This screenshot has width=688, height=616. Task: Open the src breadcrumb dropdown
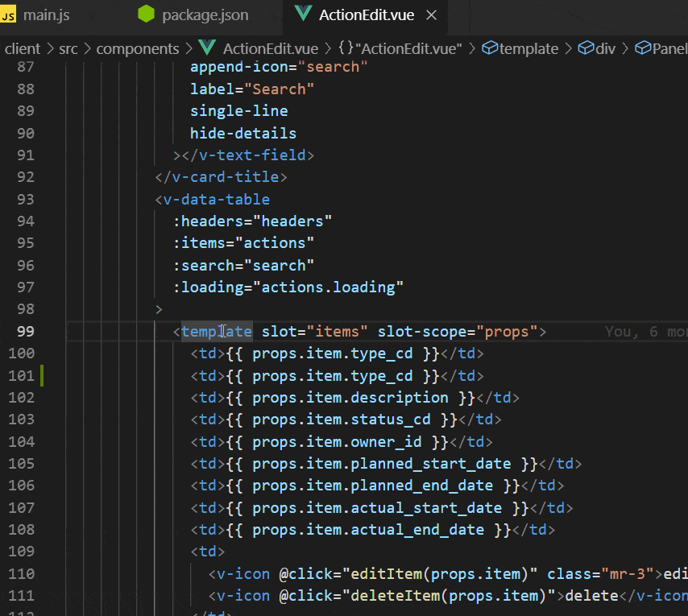[x=68, y=49]
